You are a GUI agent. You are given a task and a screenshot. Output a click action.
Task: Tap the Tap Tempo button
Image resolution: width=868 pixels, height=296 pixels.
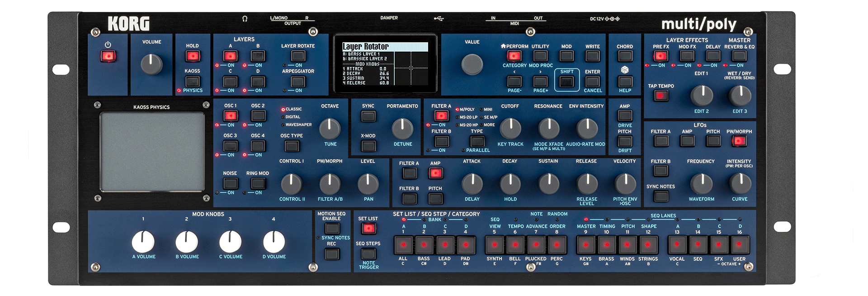point(661,95)
